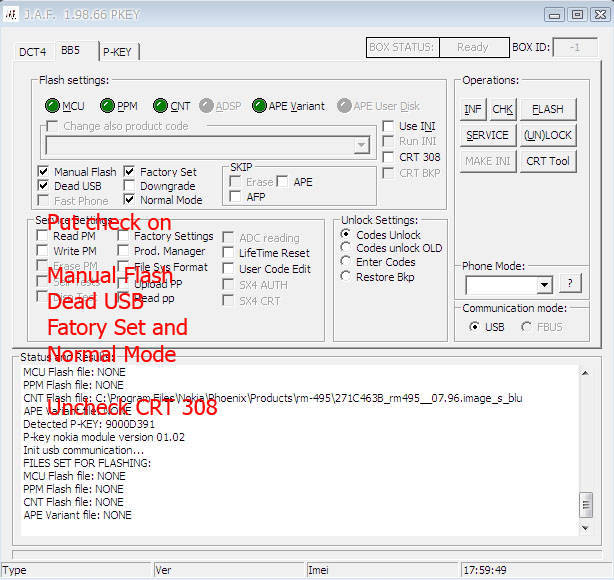
Task: Click the status log scrollbar thumb
Action: [x=586, y=505]
